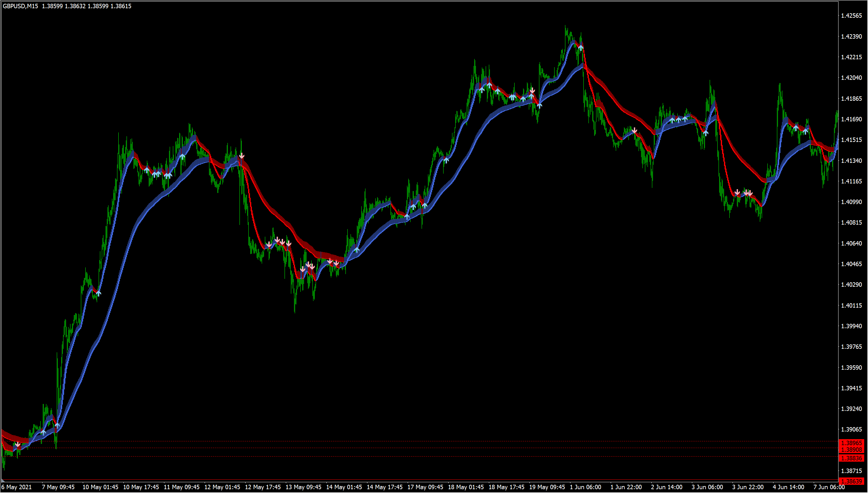Click the pink sell arrow above 1 Jun 22:00
This screenshot has width=868, height=493.
pos(635,131)
